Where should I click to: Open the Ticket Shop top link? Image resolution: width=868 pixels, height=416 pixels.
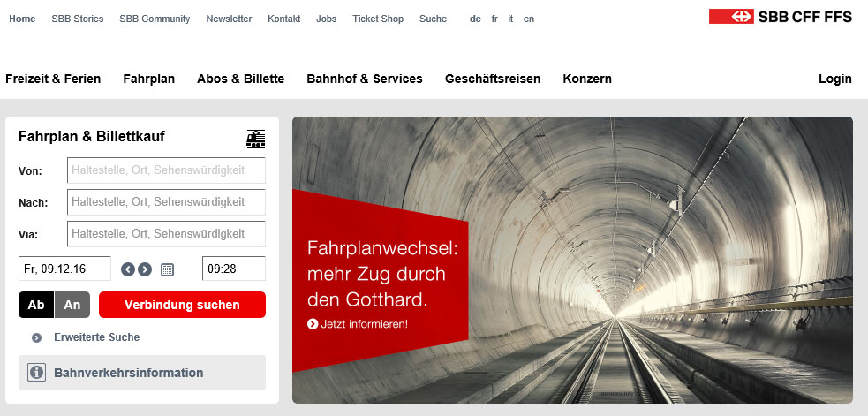point(378,19)
